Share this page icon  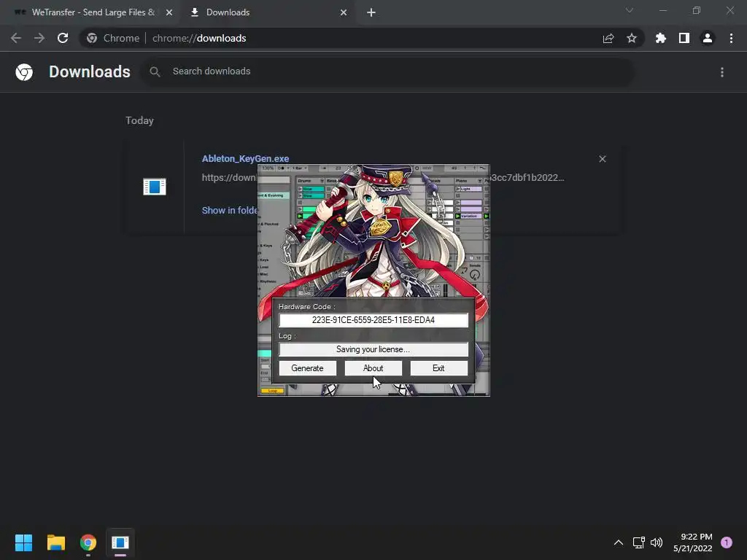pos(608,38)
